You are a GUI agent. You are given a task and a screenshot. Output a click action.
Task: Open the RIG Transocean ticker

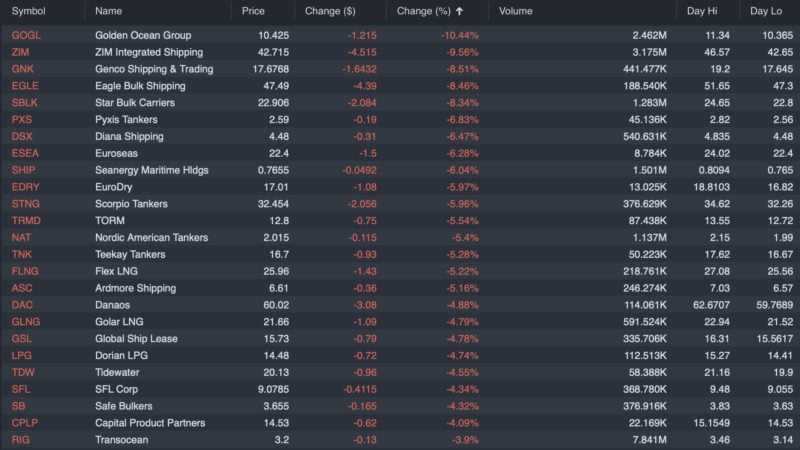coord(20,440)
